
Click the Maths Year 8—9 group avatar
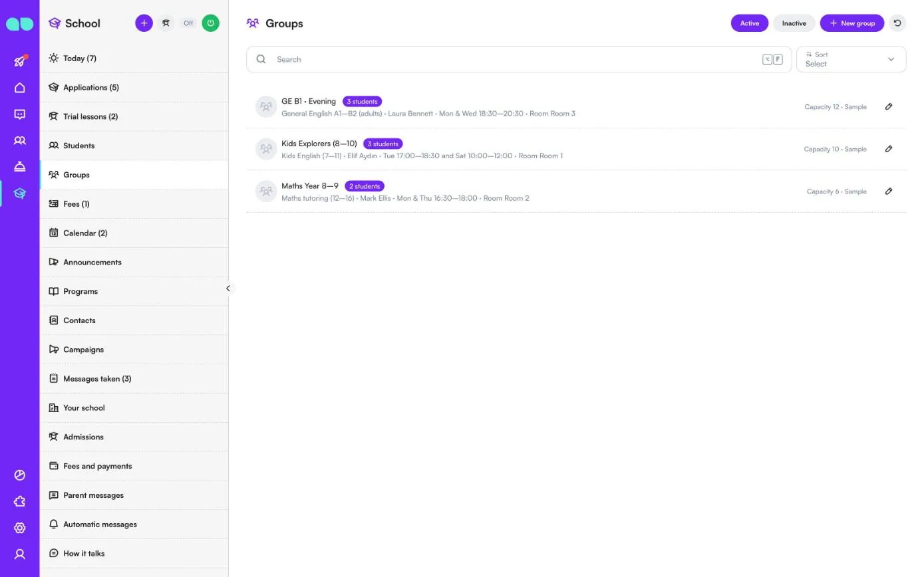click(266, 191)
